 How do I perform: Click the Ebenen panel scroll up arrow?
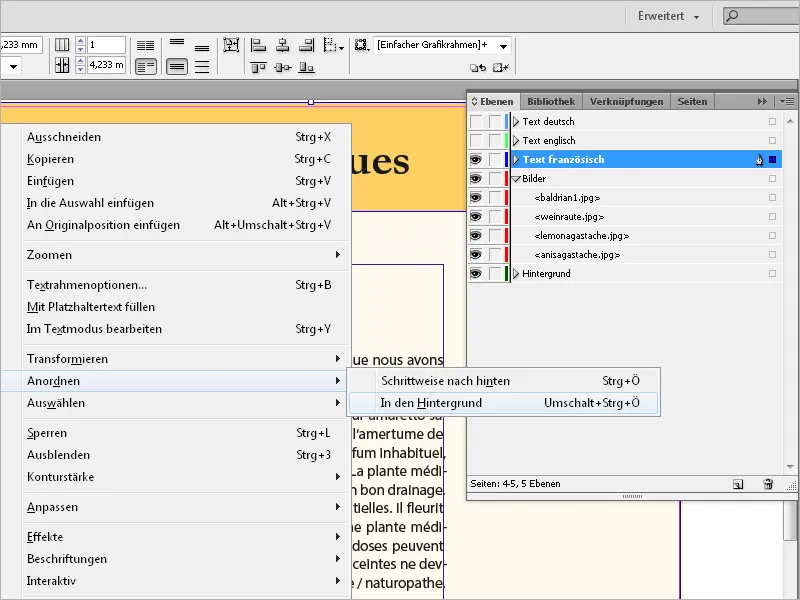790,121
